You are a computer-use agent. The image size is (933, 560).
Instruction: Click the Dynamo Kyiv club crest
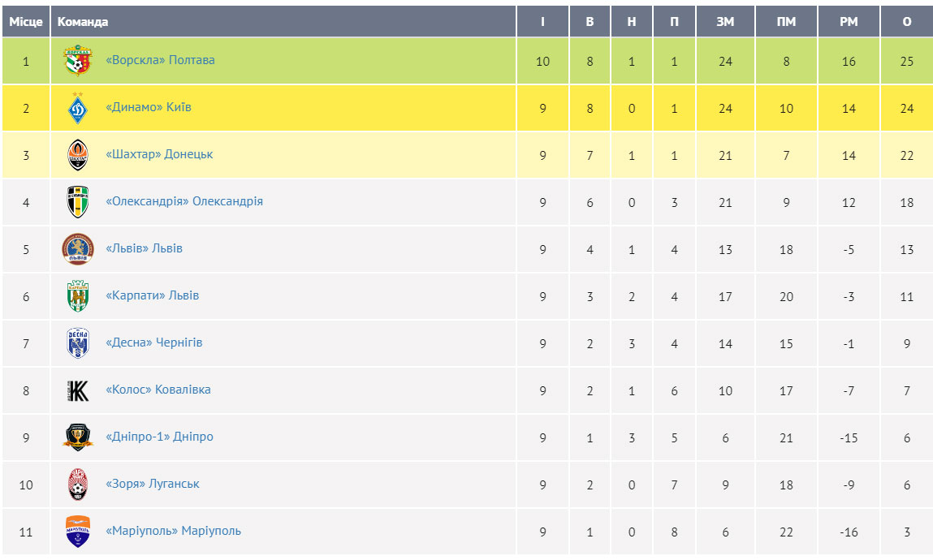78,108
